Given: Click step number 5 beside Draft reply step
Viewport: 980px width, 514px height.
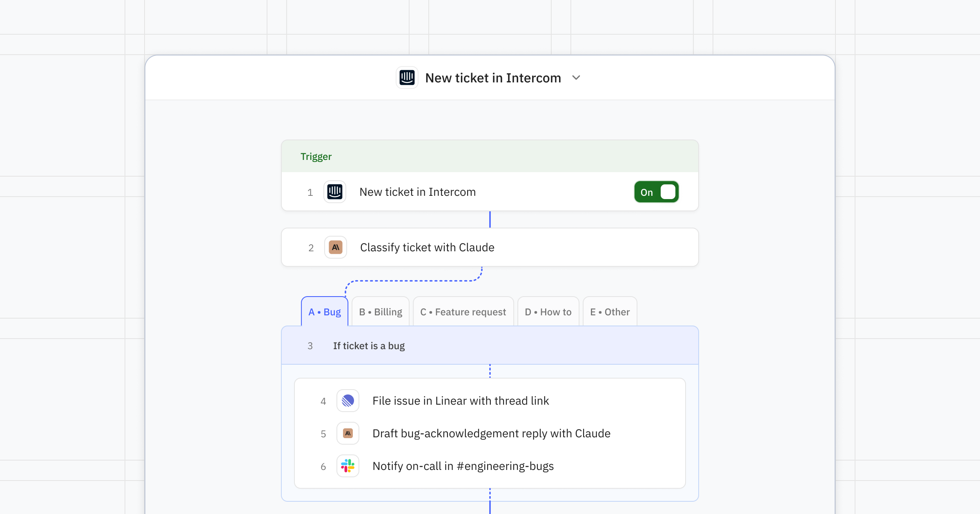Looking at the screenshot, I should point(323,434).
